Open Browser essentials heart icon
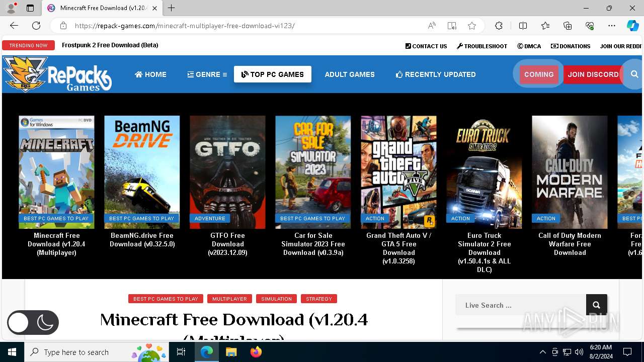Screen dimensions: 644x362 (x=590, y=26)
